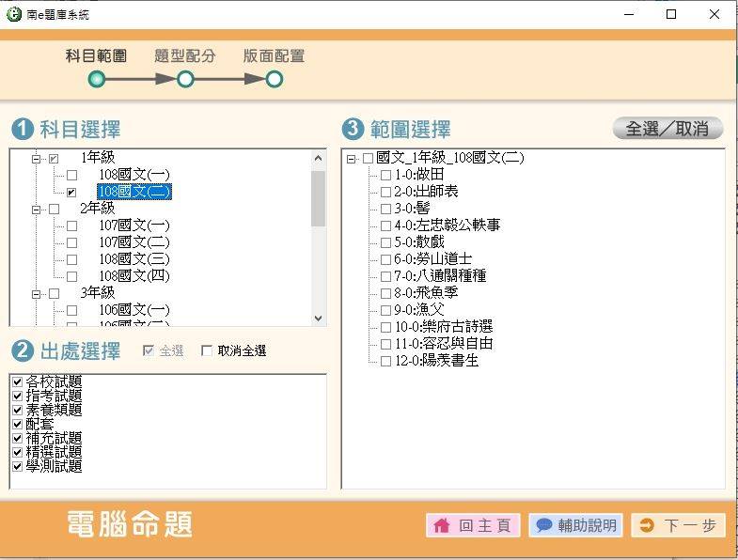
Task: Check lesson 10-0:樂府古詩選
Action: (386, 328)
